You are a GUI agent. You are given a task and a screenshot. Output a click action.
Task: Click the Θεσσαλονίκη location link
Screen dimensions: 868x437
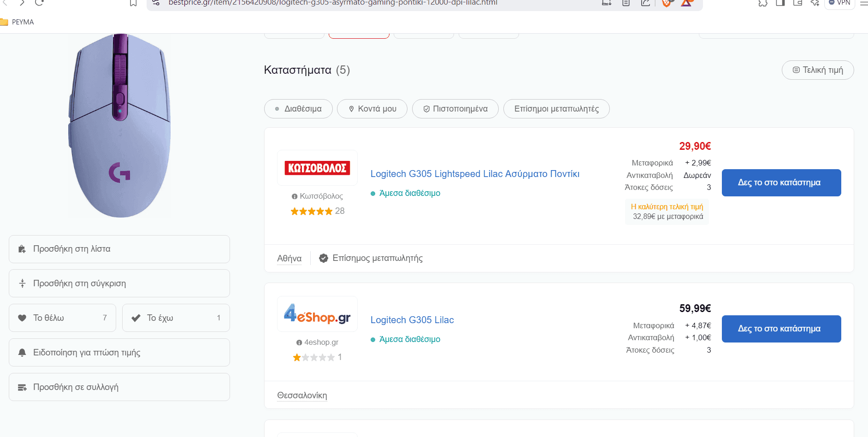(302, 396)
